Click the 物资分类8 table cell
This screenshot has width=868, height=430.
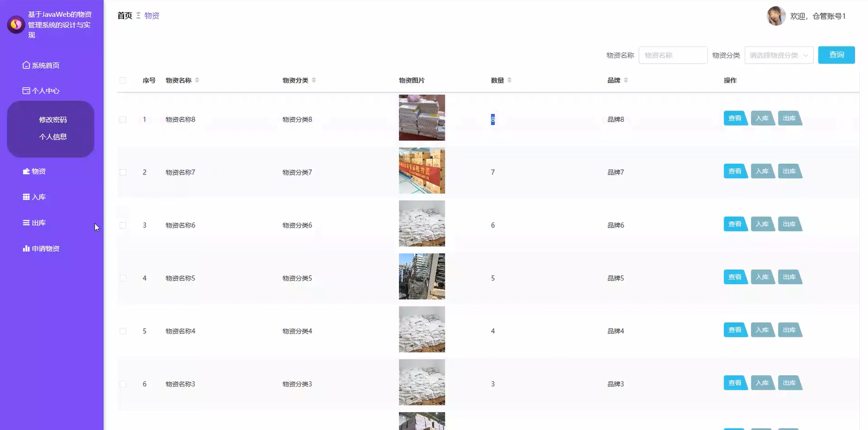pos(297,120)
